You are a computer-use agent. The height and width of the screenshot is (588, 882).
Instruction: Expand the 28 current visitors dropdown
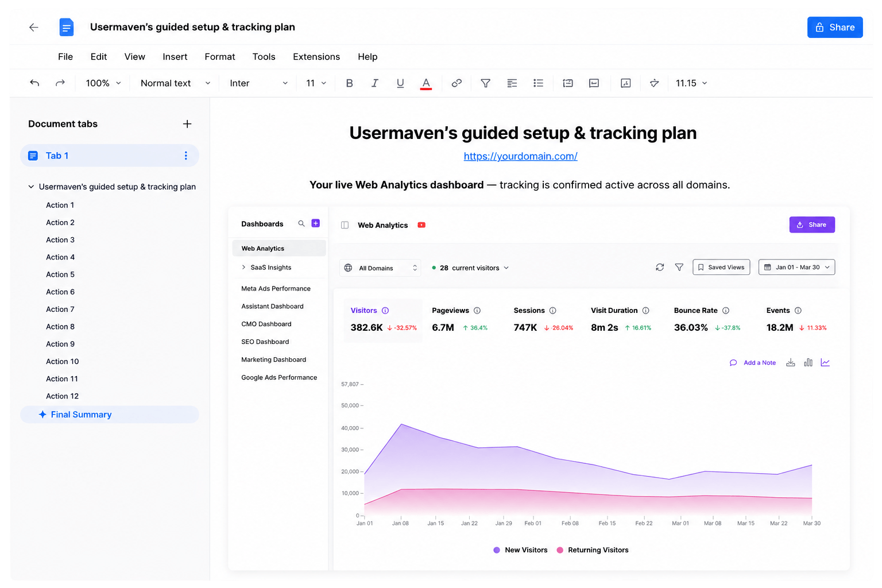tap(470, 268)
